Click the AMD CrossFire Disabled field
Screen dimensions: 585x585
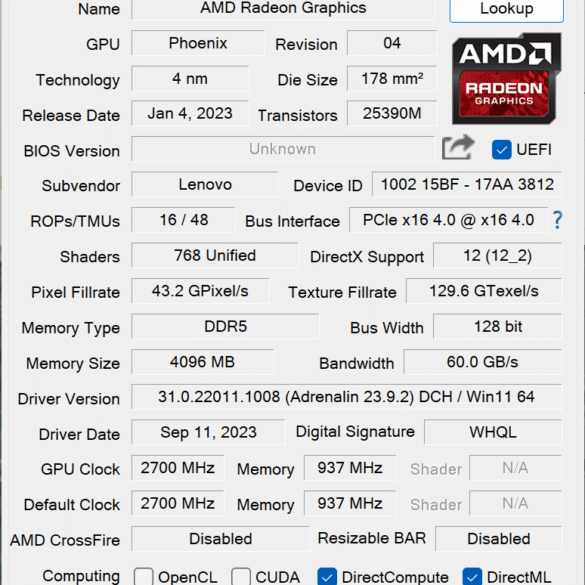point(220,539)
